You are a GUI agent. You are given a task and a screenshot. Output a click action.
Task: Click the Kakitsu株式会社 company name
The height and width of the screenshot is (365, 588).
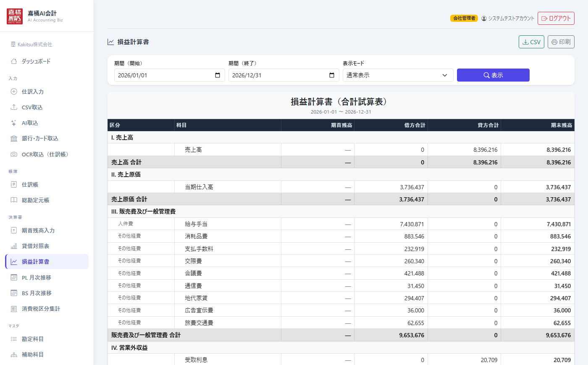pos(35,44)
